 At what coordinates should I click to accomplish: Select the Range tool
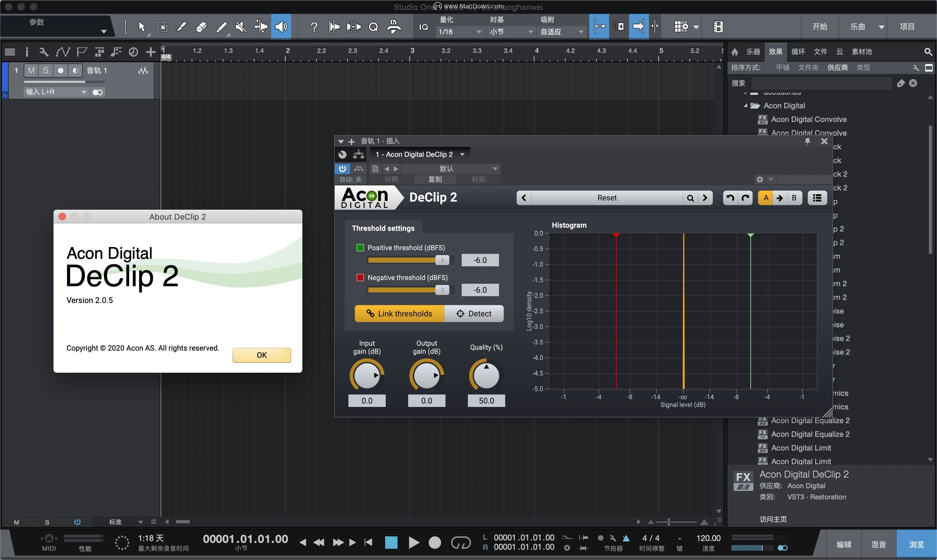point(162,27)
